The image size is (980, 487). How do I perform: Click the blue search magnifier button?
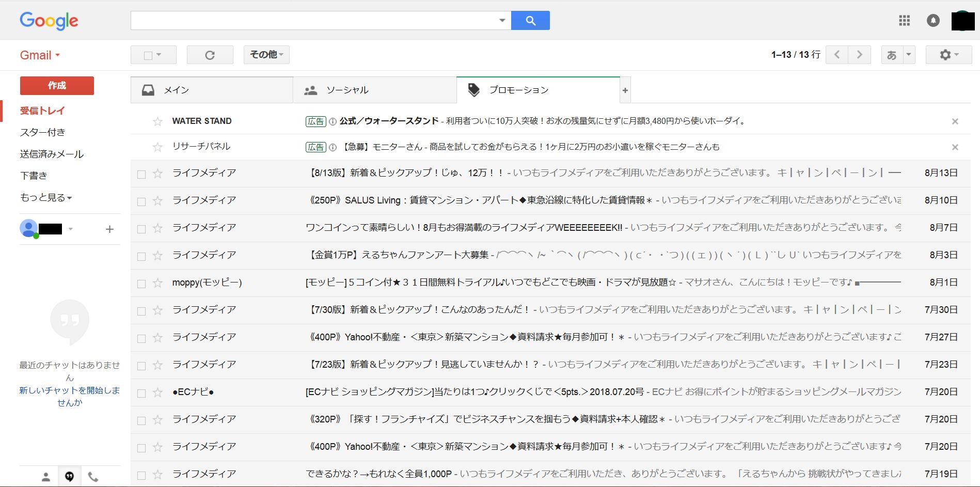click(530, 21)
